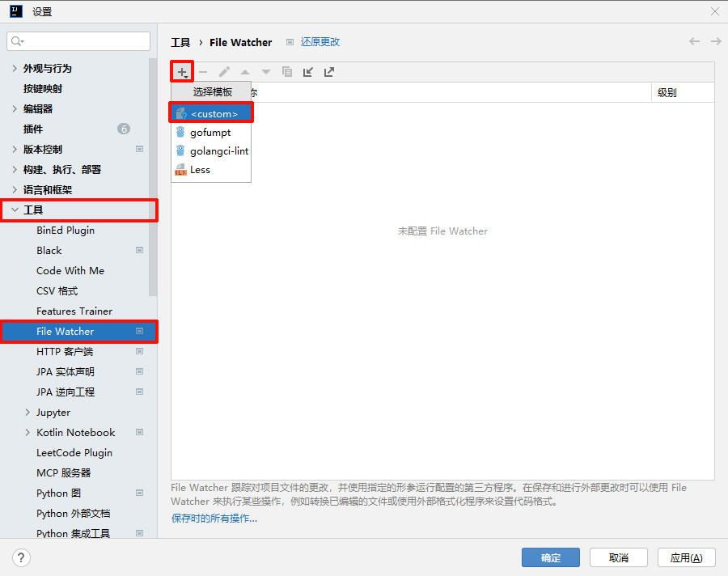Click the move up arrow icon
728x576 pixels.
click(x=245, y=72)
